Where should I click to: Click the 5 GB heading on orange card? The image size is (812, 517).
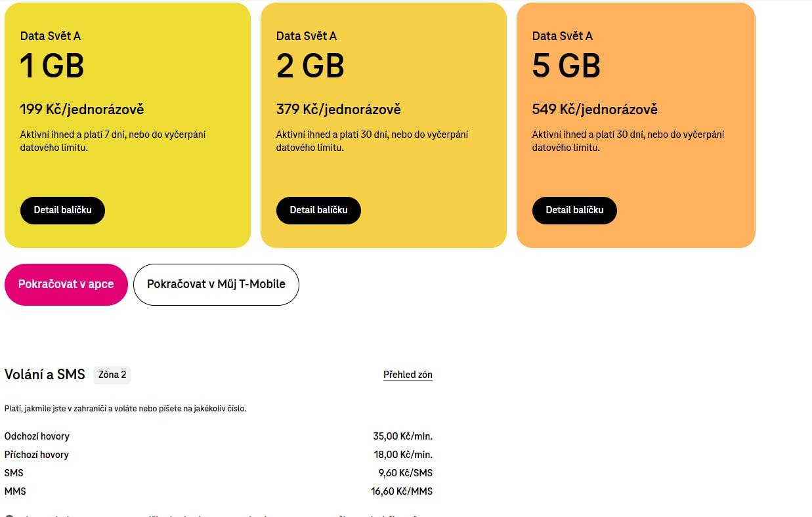566,66
